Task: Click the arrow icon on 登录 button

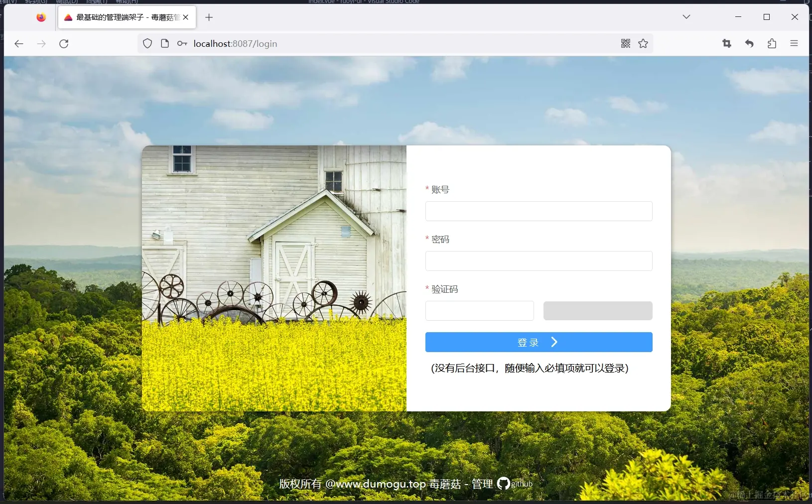Action: point(554,342)
